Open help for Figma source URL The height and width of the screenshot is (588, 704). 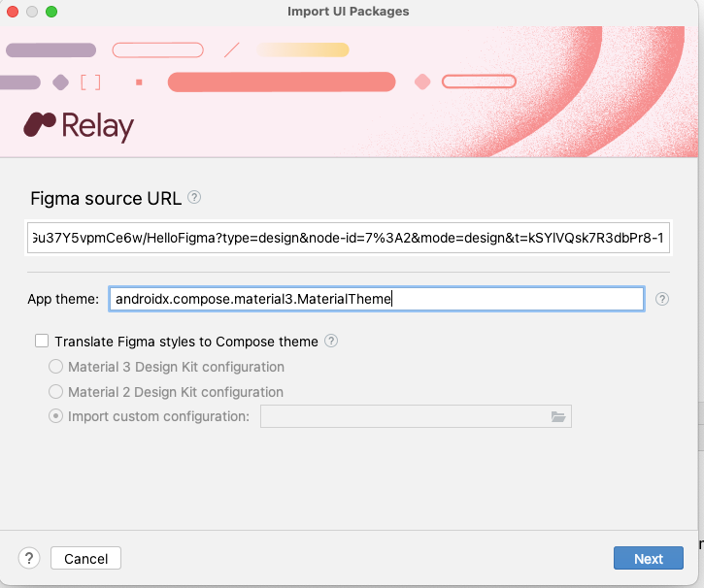pyautogui.click(x=194, y=197)
